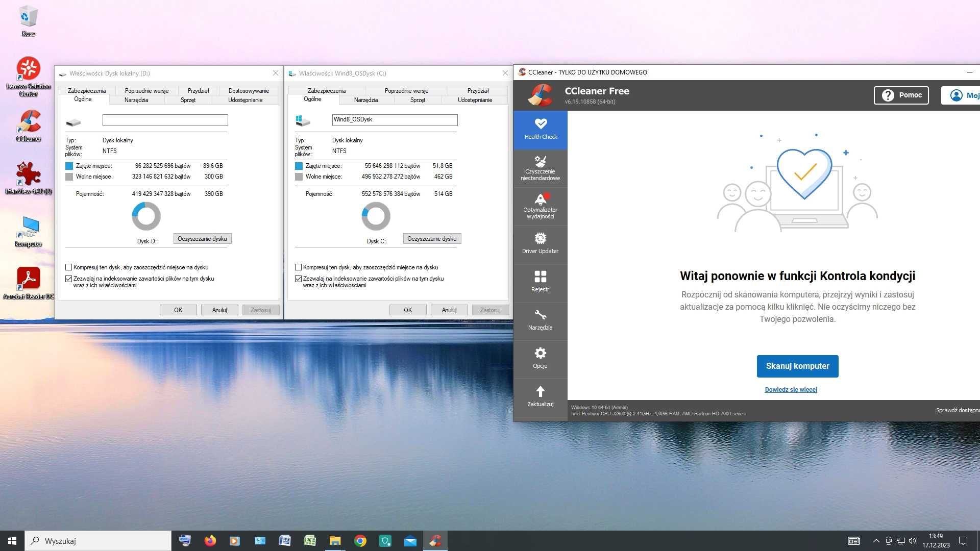Open Optymalizator wydajności in CCleaner
Screen dimensions: 980x551
541,206
